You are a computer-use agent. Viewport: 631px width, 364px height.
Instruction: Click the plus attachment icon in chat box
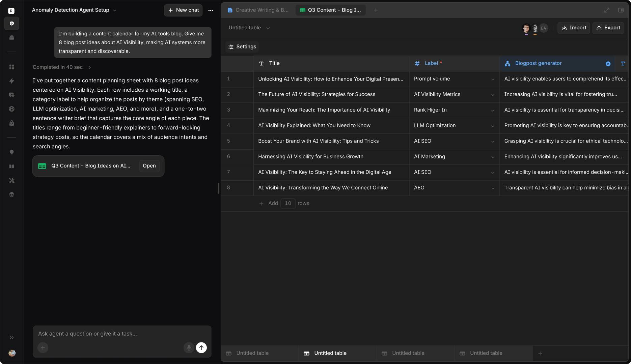coord(43,347)
